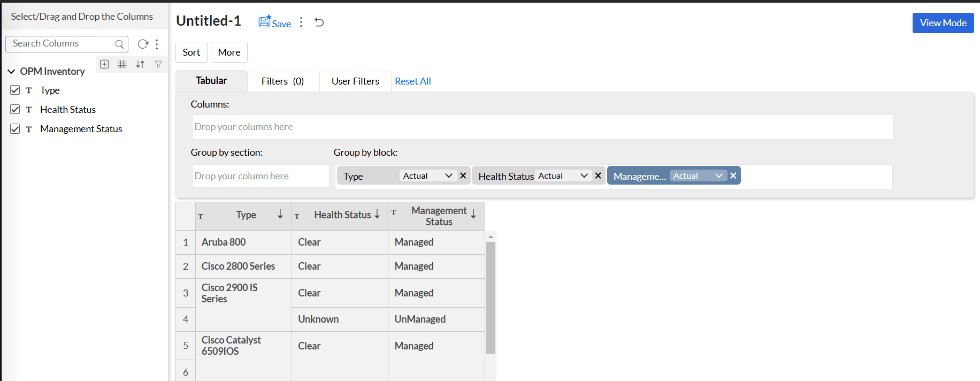Viewport: 980px width, 381px height.
Task: Uncheck the Type column checkbox
Action: tap(15, 90)
